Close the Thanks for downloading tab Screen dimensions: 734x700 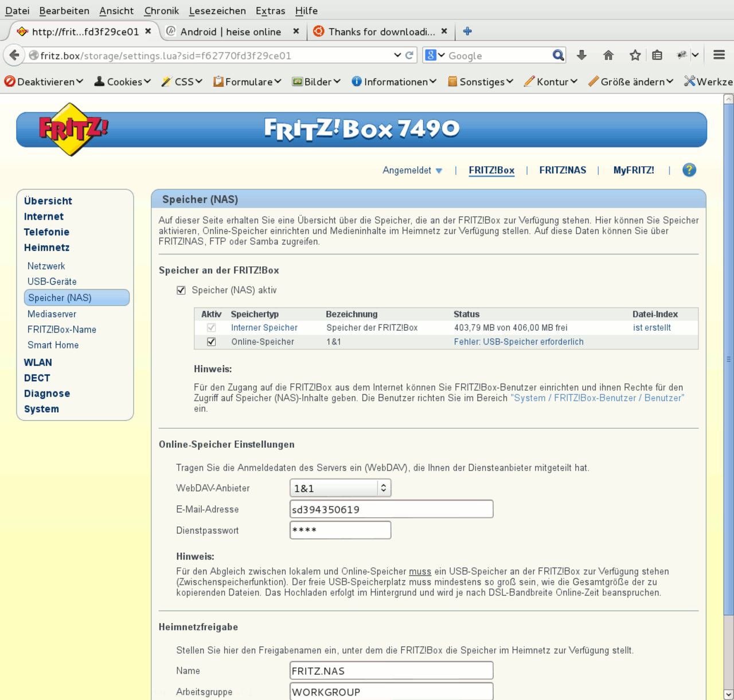444,31
